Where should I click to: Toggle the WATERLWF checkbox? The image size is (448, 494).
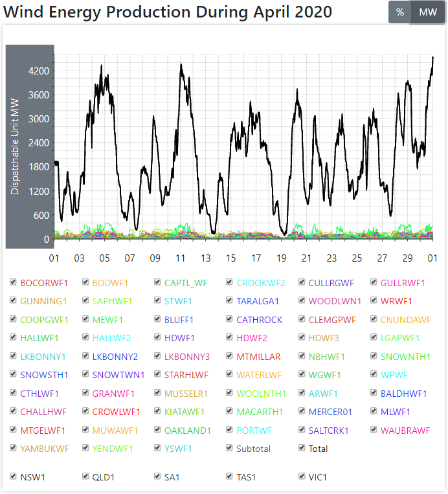click(230, 374)
